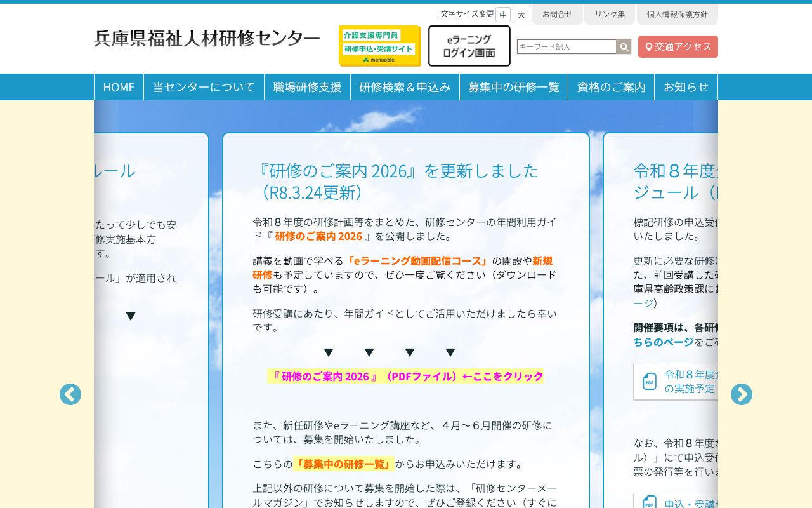The height and width of the screenshot is (508, 812).
Task: Advance carousel with the right arrow
Action: 742,394
